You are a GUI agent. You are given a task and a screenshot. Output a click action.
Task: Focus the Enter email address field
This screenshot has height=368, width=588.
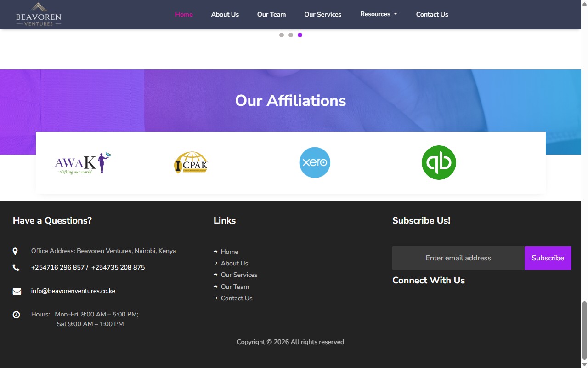click(458, 258)
